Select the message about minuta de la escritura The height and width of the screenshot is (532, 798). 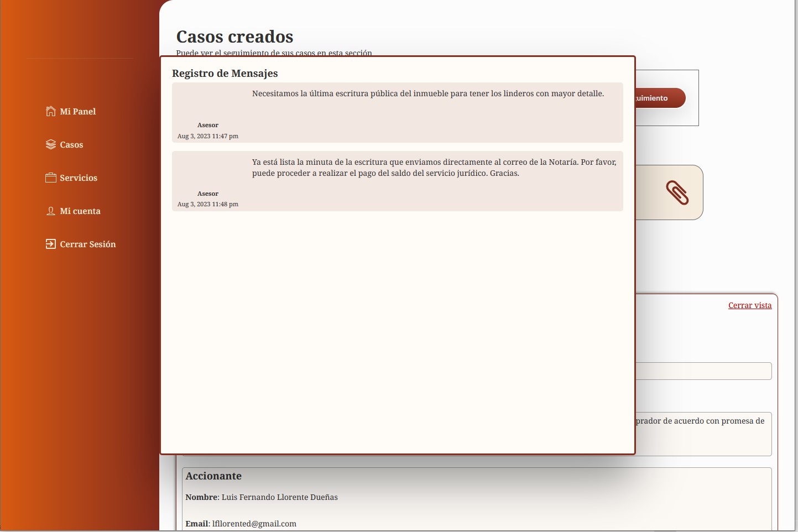coord(434,168)
